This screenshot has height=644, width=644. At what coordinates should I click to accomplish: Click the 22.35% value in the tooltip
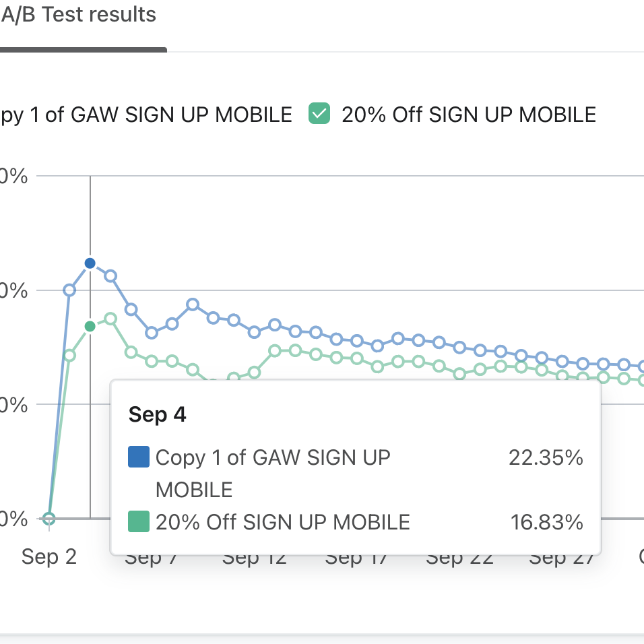point(546,458)
